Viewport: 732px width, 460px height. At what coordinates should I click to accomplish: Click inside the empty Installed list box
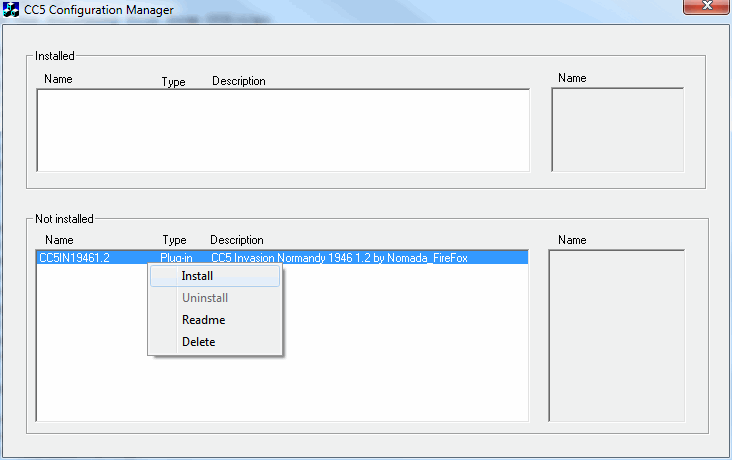click(x=282, y=130)
